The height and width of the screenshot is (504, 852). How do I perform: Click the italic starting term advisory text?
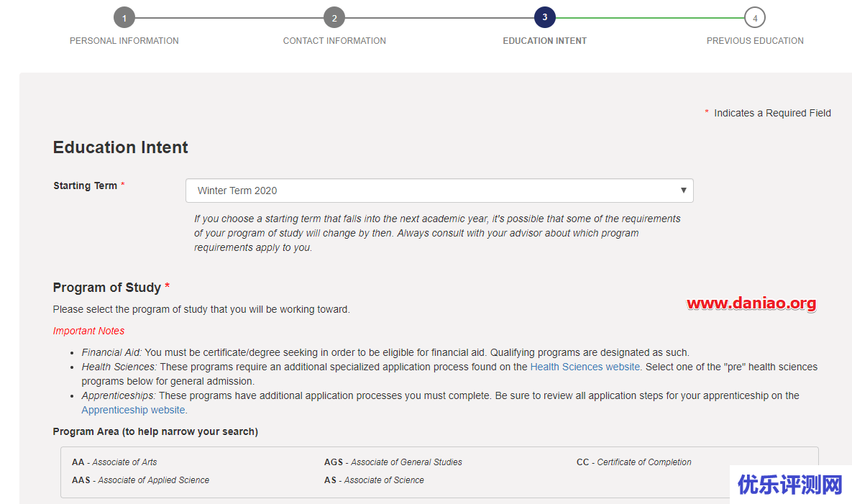click(437, 233)
